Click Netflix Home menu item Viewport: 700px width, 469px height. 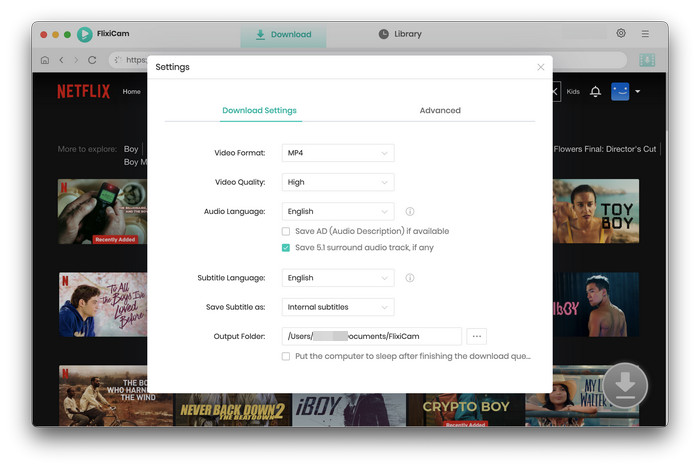click(131, 91)
